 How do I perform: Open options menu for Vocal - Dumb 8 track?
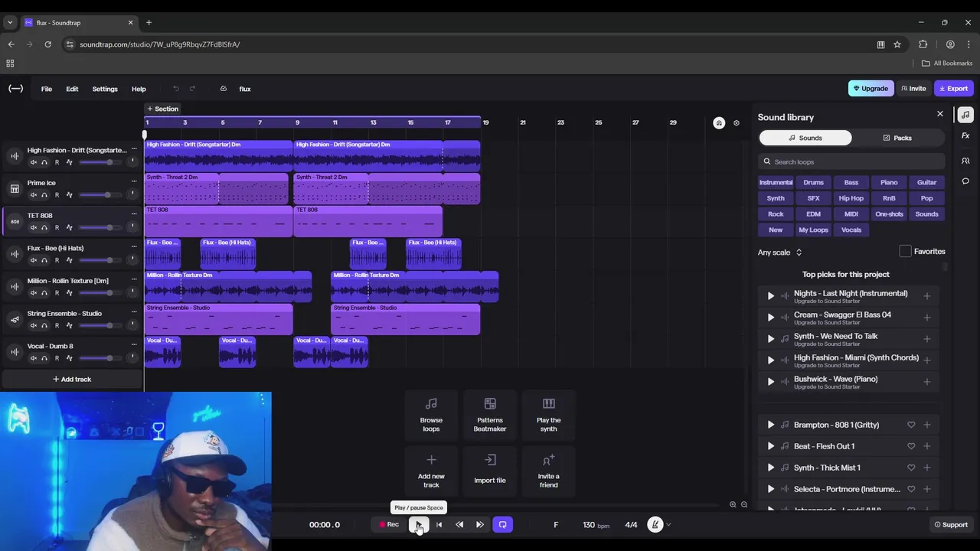pos(134,345)
